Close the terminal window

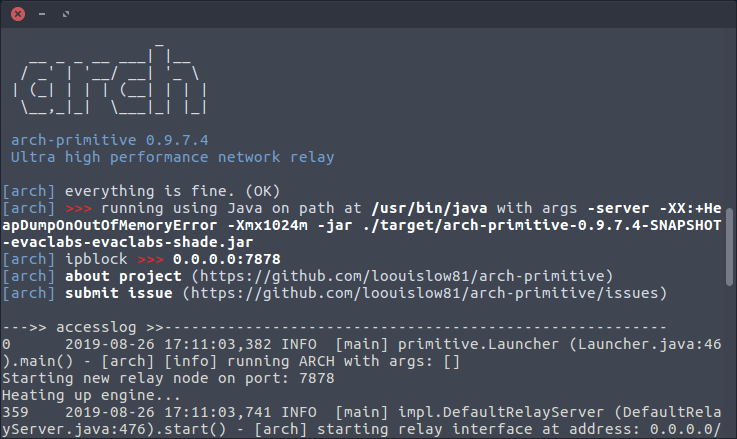tap(18, 14)
